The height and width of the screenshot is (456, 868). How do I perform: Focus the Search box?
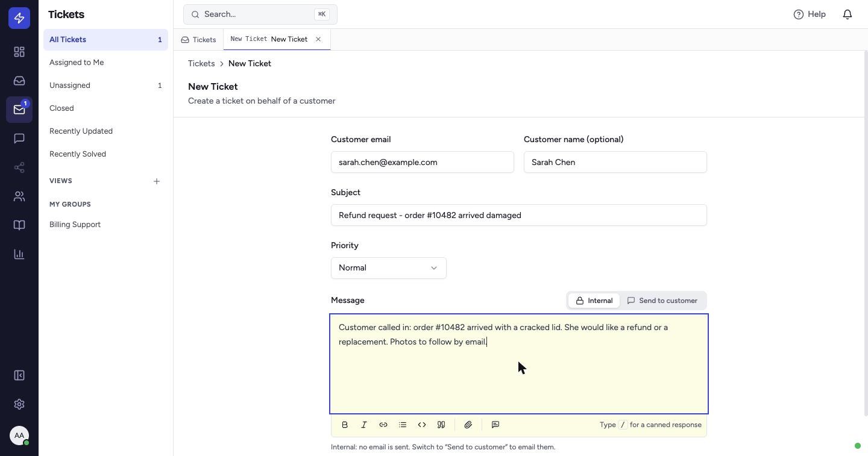[x=260, y=14]
